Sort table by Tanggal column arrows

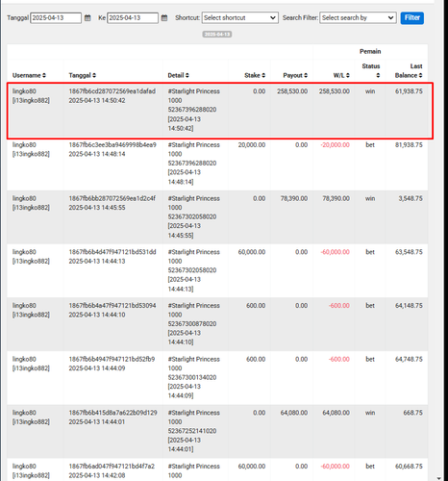[x=94, y=75]
